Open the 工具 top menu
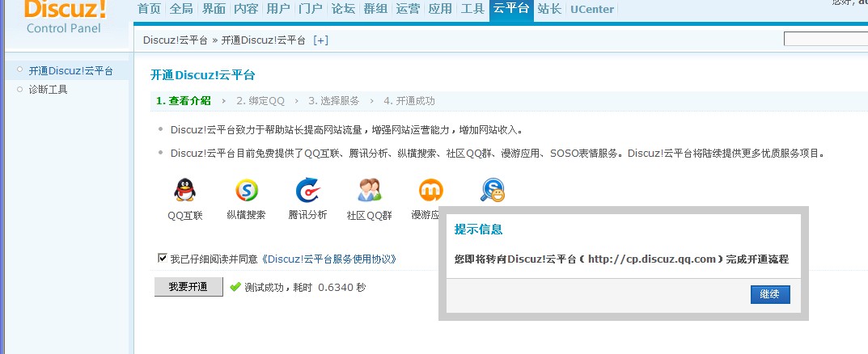Viewport: 868px width, 354px height. (472, 9)
